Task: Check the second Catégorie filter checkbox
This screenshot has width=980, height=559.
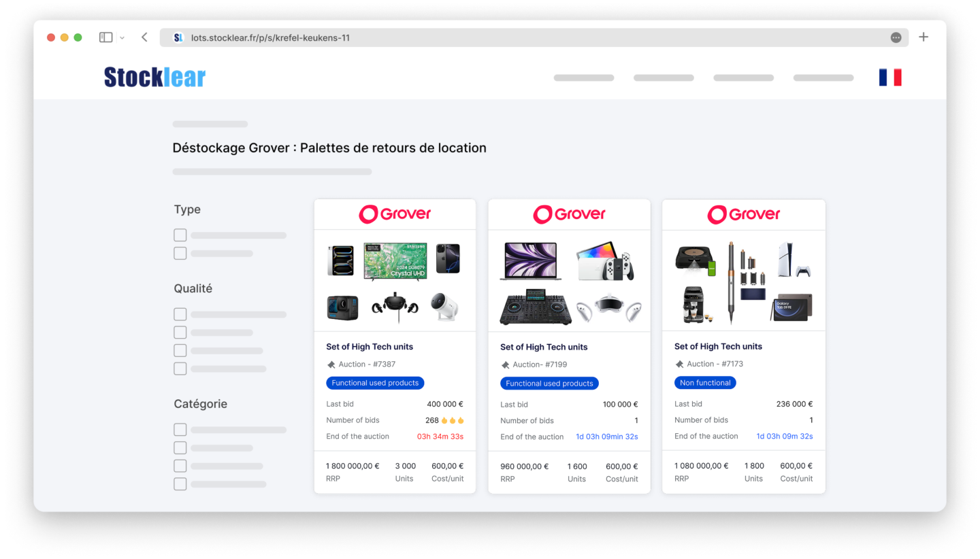Action: 180,448
